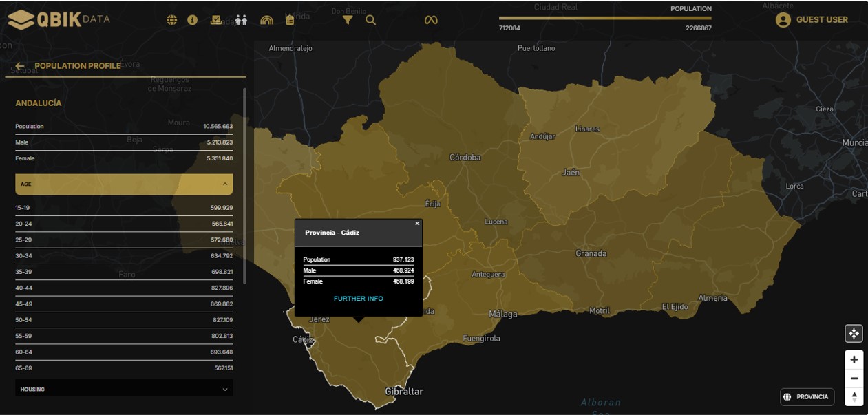Click the checkmark ballot icon
868x415 pixels.
[x=216, y=20]
